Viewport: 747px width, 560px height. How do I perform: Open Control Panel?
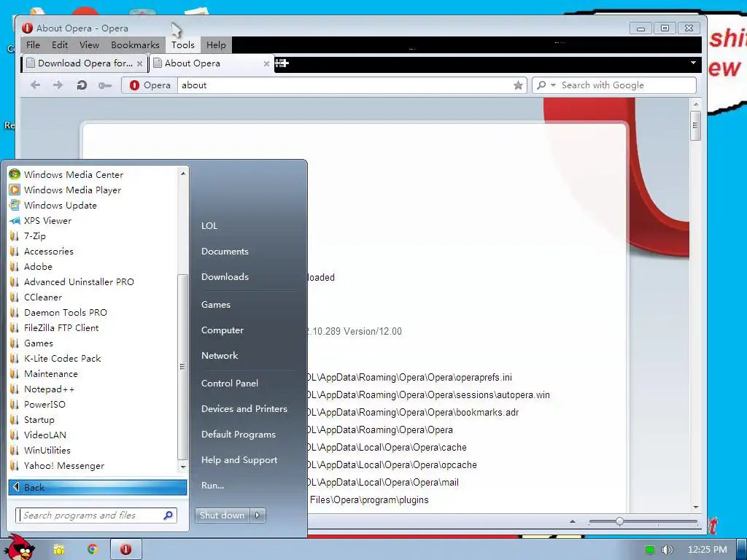tap(230, 384)
